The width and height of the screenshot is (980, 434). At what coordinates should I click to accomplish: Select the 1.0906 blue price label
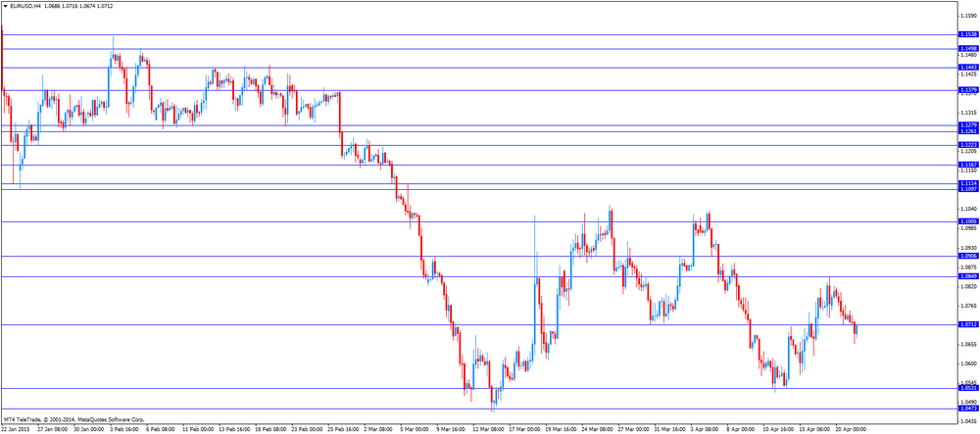coord(967,256)
